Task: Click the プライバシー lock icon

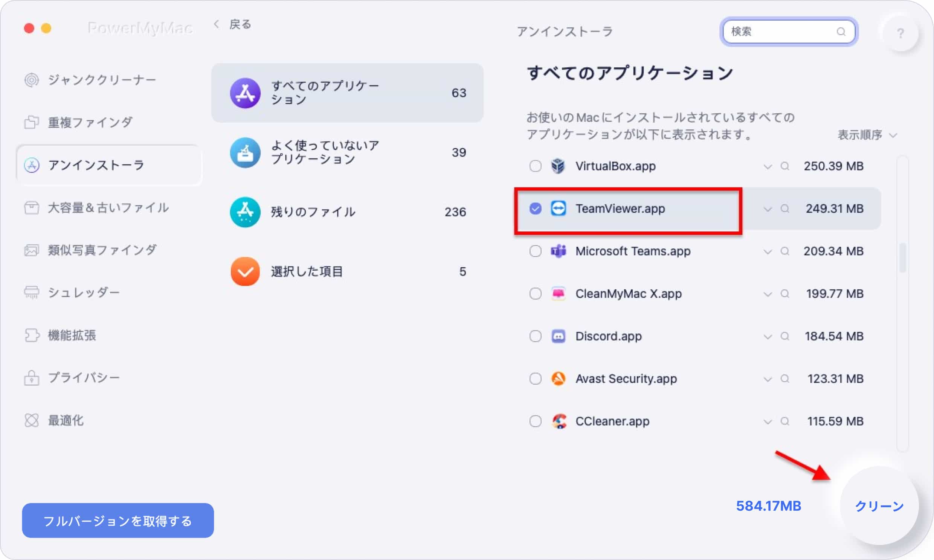Action: click(32, 378)
